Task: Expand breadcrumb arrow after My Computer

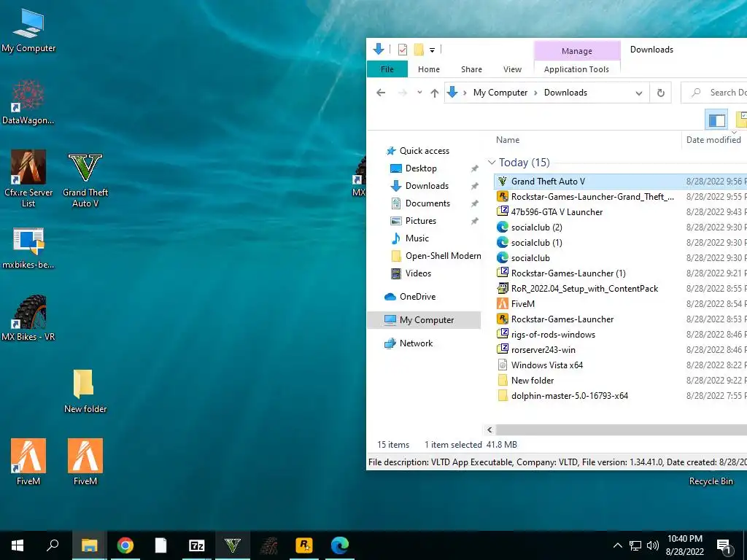Action: click(x=535, y=93)
